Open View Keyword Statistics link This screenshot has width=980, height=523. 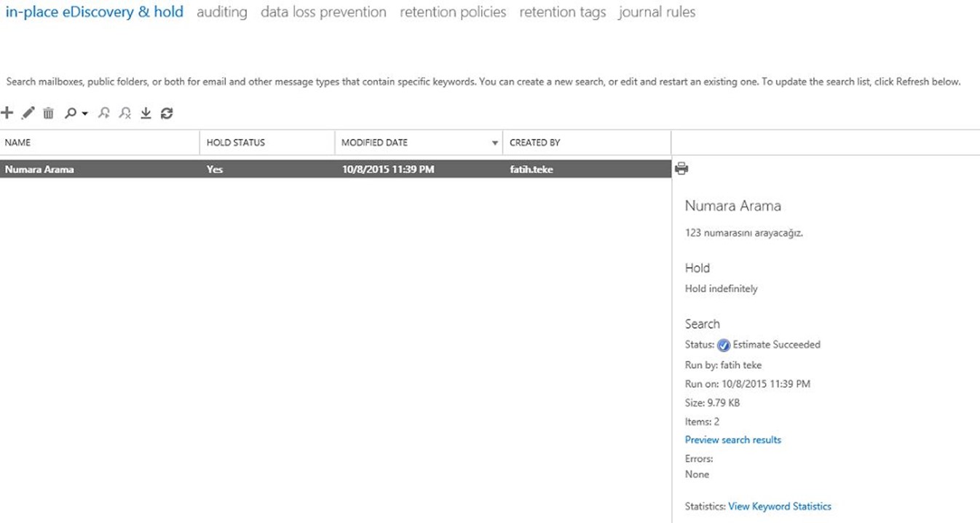780,506
